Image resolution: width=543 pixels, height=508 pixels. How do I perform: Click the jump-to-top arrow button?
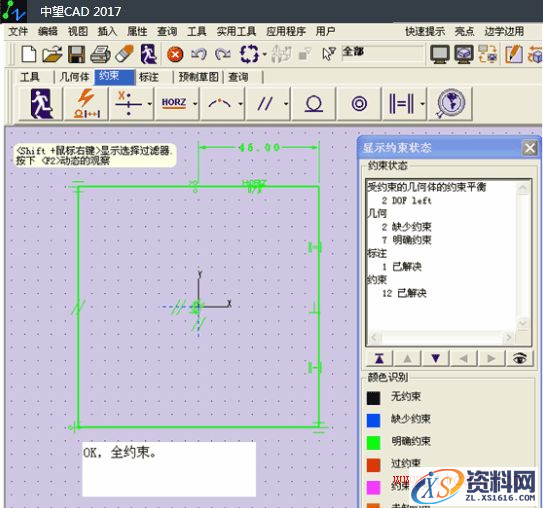[x=380, y=358]
